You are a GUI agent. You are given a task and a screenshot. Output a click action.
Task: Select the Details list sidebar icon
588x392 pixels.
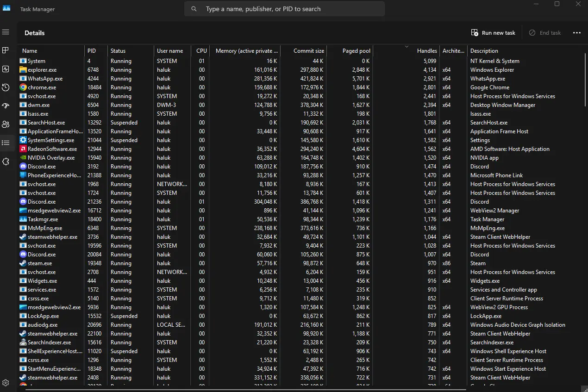pyautogui.click(x=6, y=143)
